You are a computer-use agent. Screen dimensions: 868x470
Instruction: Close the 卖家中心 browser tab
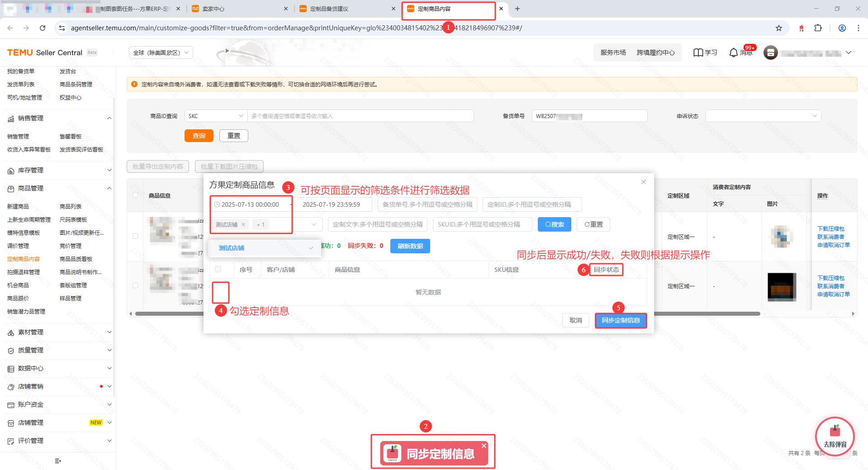tap(286, 9)
